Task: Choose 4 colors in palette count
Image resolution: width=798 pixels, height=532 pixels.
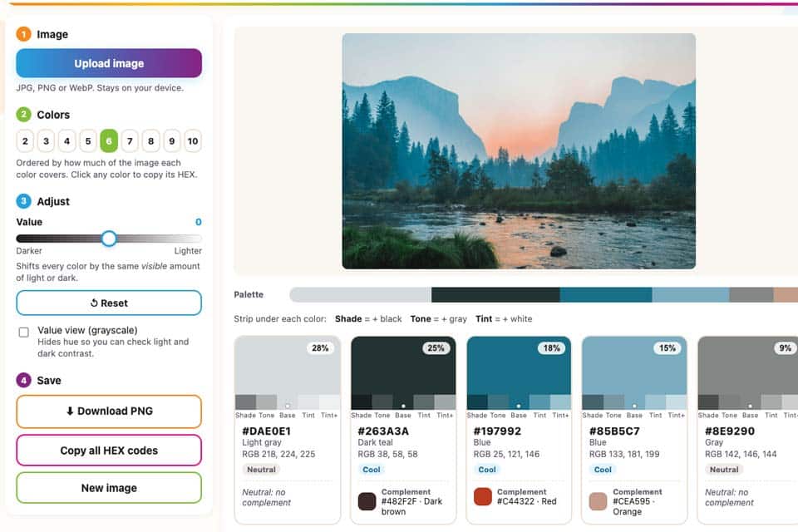Action: tap(66, 141)
